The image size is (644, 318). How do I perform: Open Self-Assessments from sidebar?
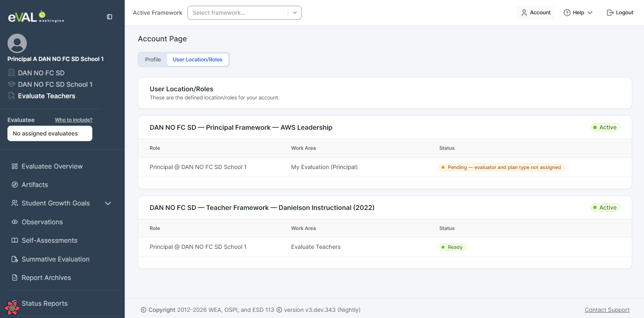(49, 240)
